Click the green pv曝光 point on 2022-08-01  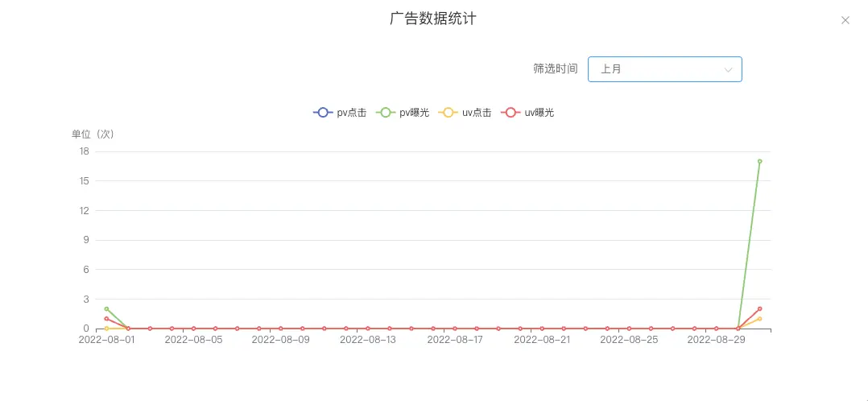point(106,308)
